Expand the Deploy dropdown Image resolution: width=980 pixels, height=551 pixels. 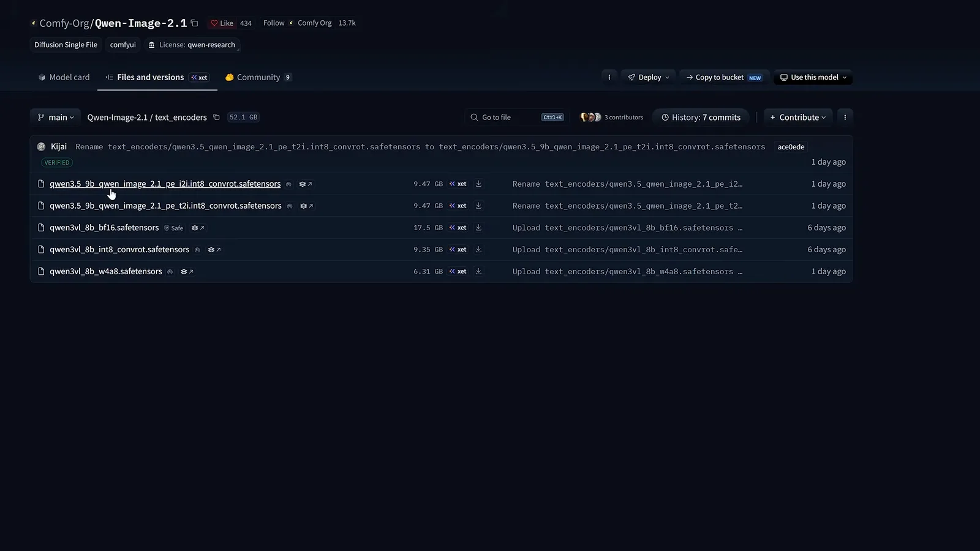649,77
